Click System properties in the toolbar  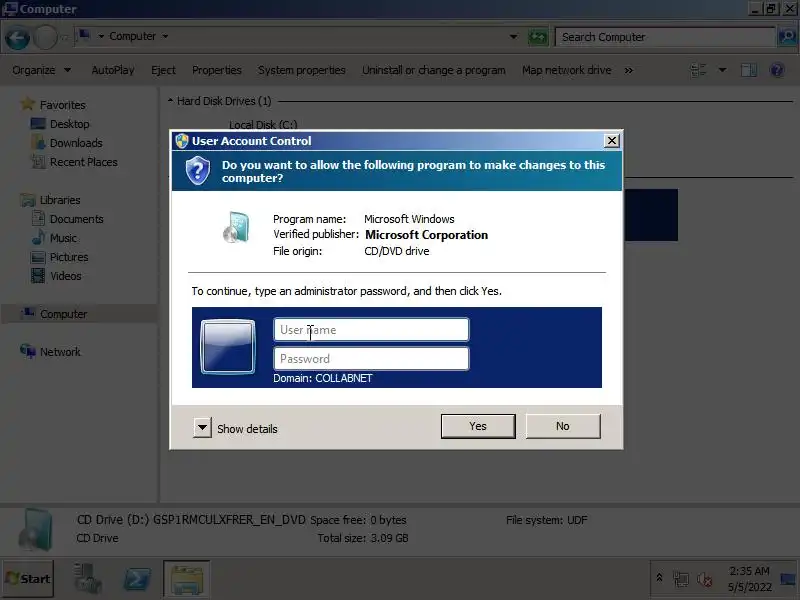[302, 70]
